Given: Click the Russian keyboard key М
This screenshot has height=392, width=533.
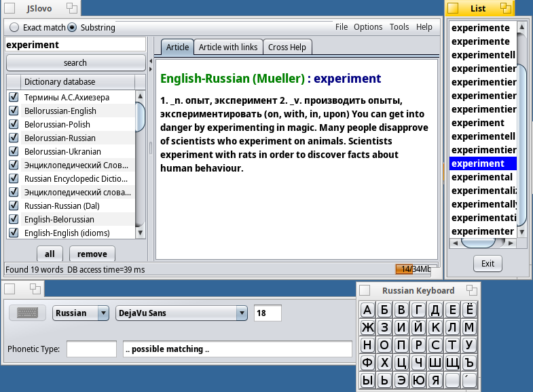Looking at the screenshot, I should (x=469, y=328).
